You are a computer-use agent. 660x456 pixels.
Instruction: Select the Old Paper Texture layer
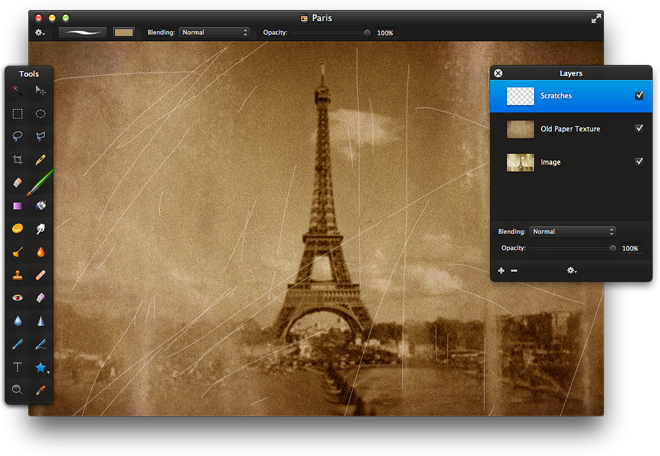pos(571,129)
